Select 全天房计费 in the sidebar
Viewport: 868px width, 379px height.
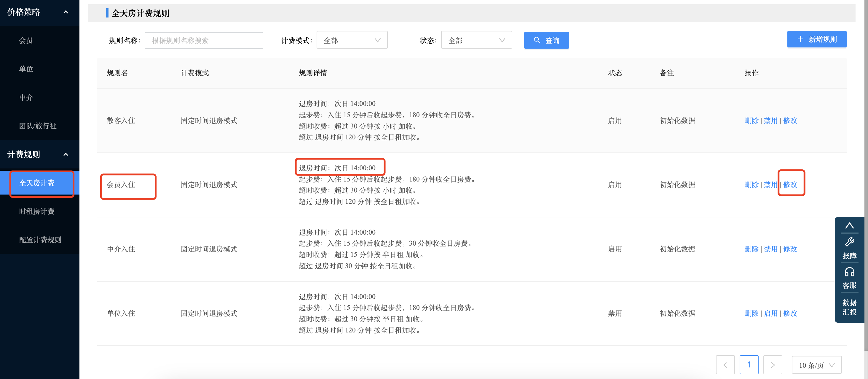pyautogui.click(x=39, y=183)
